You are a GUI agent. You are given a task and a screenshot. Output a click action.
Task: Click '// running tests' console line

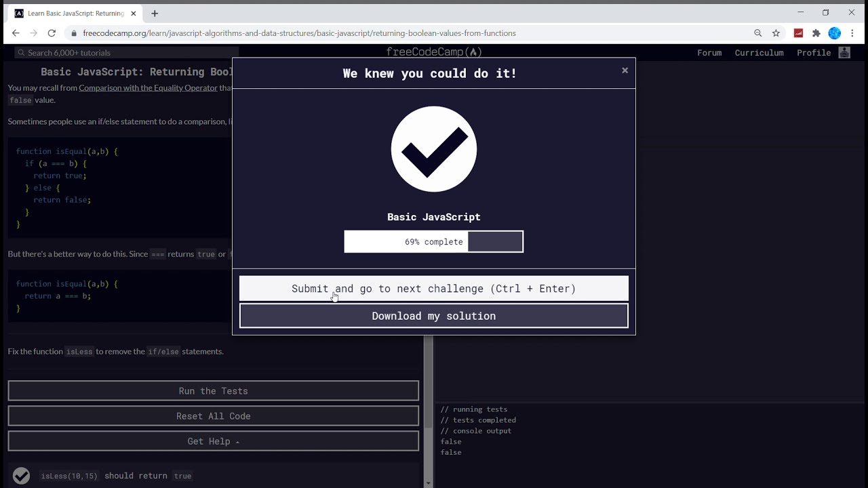point(474,409)
